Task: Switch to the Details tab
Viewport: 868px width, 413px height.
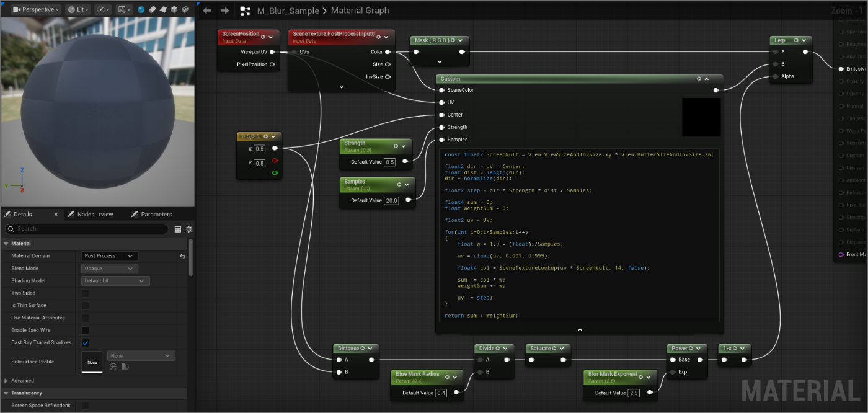Action: [x=22, y=215]
